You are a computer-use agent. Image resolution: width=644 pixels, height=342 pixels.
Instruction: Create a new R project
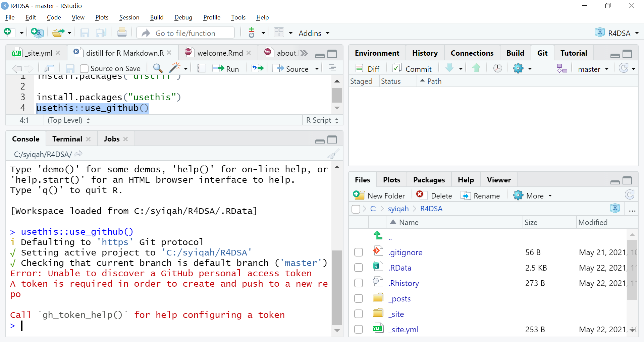(37, 33)
